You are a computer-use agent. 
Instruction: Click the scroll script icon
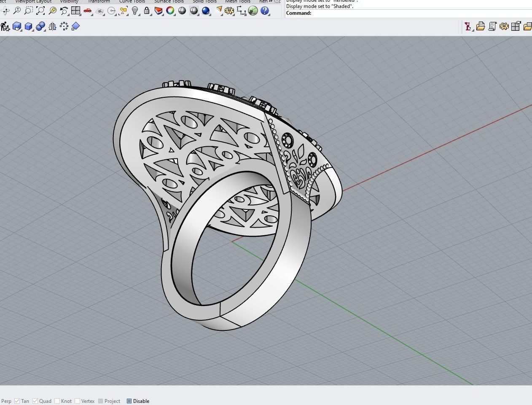[x=492, y=27]
